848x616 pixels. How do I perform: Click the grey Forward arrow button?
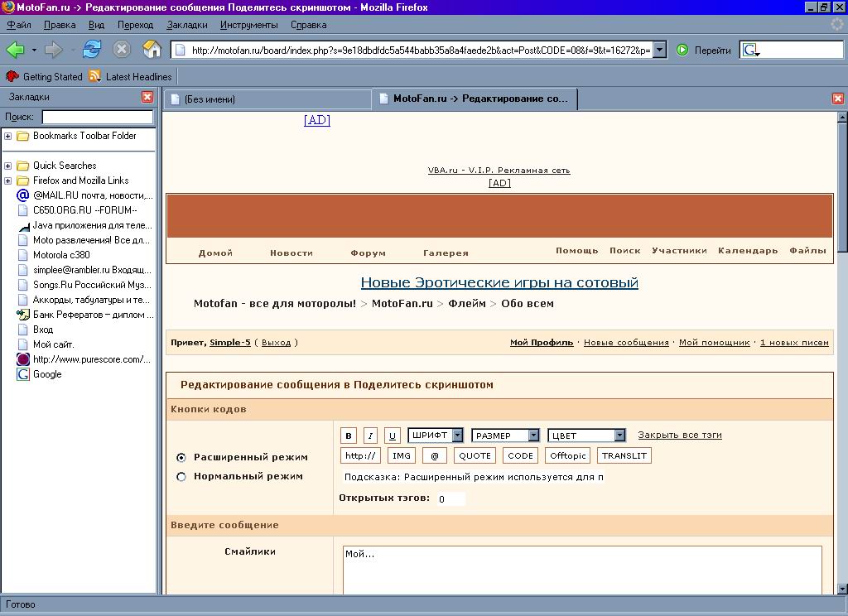[53, 50]
